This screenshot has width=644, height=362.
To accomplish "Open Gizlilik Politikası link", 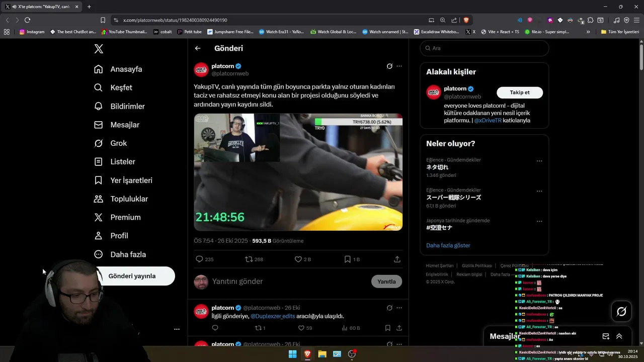I will coord(477,265).
